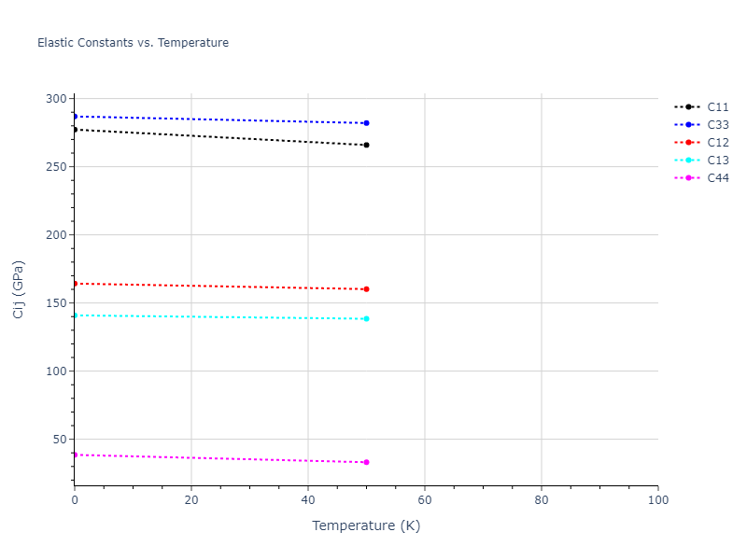The image size is (747, 560).
Task: Click black C11 data point at 50 K
Action: pos(366,145)
